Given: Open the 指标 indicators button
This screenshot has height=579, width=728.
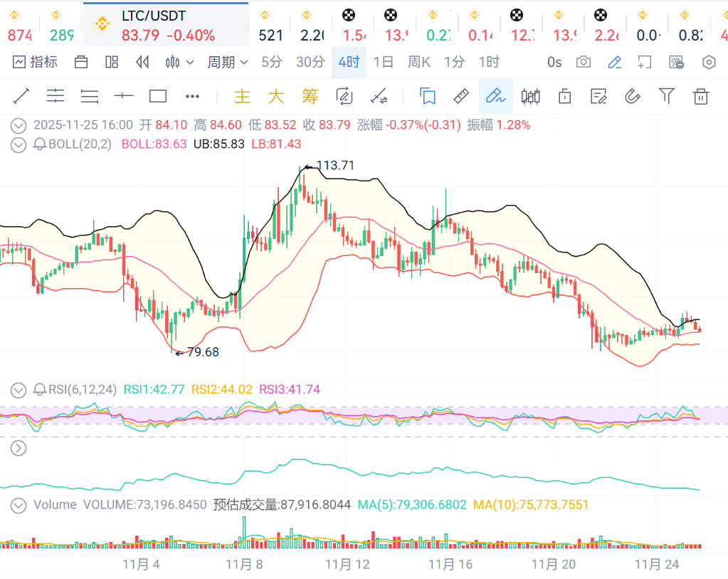Looking at the screenshot, I should (x=36, y=63).
